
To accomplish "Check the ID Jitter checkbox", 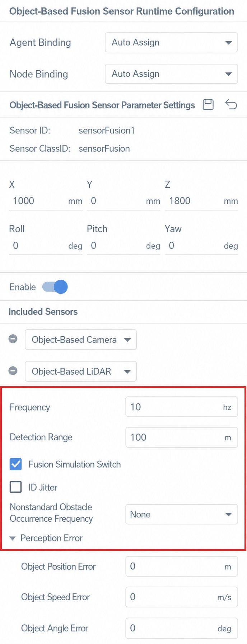I will click(x=16, y=487).
